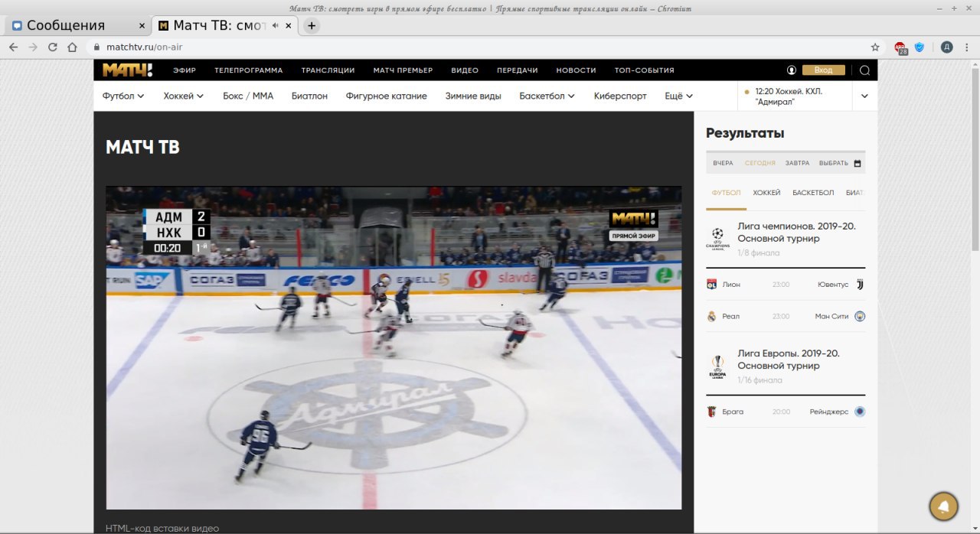Switch to the Сообщения browser tab
Image resolution: width=980 pixels, height=534 pixels.
point(77,25)
